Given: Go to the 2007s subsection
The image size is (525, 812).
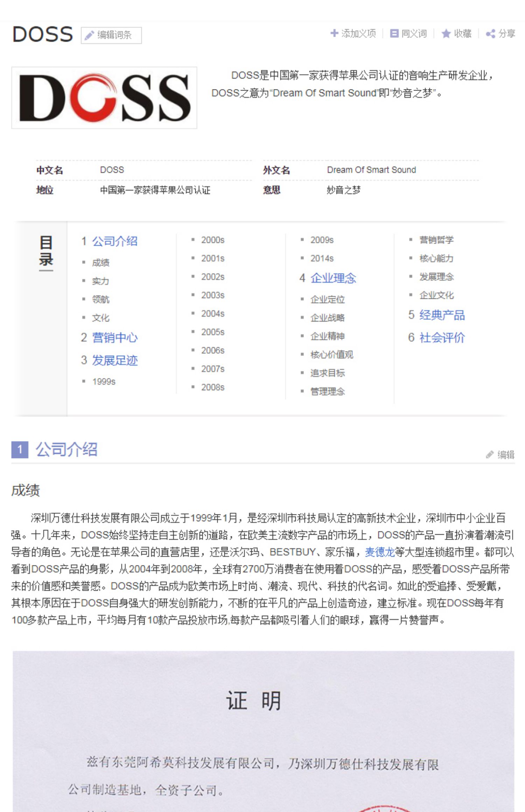Looking at the screenshot, I should coord(213,369).
